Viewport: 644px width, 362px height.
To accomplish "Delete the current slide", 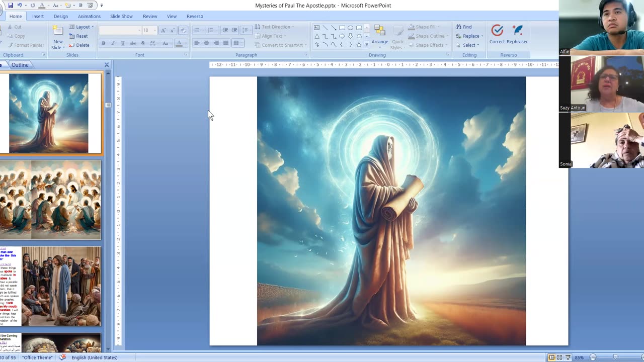I will 79,45.
